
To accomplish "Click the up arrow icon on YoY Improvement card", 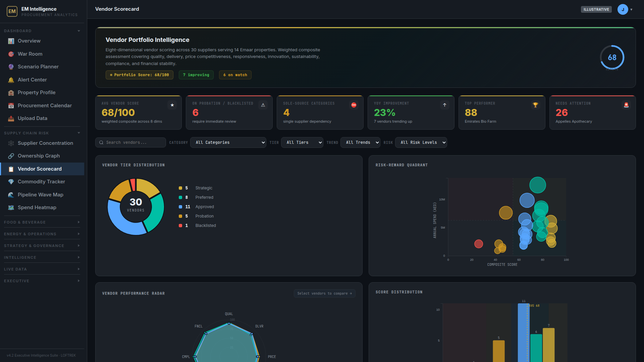I will [x=445, y=105].
